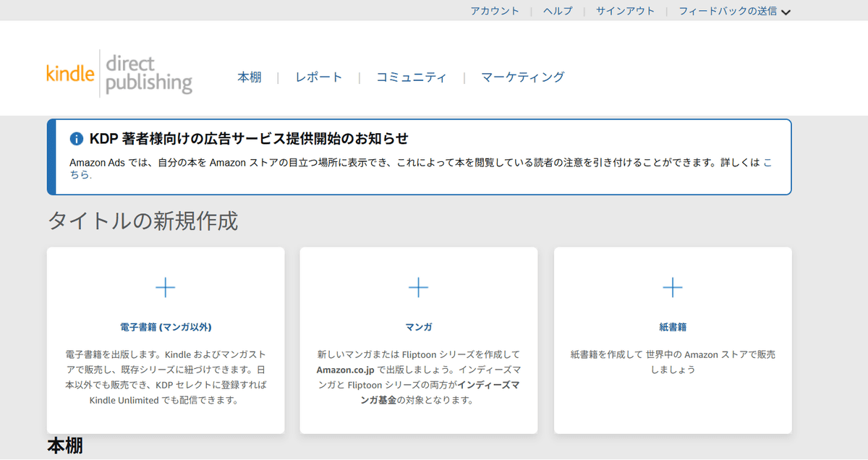The width and height of the screenshot is (868, 460).
Task: Open the コミュニティ navigation item
Action: coord(412,77)
